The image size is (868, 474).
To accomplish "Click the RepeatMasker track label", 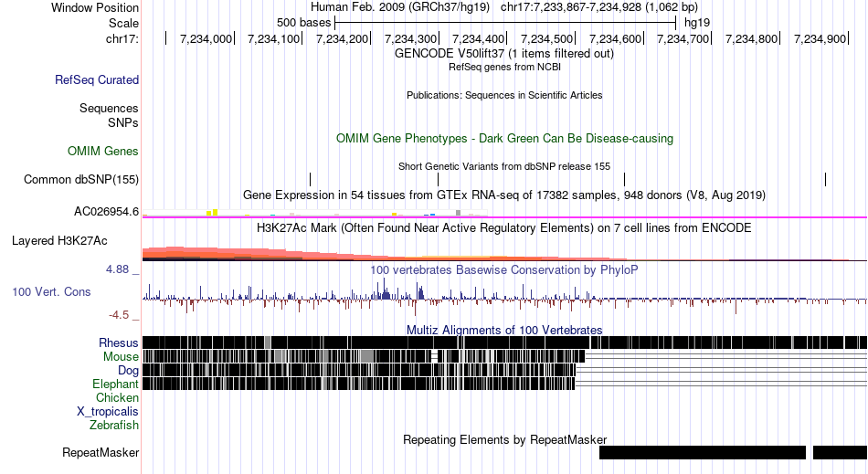I will [101, 452].
